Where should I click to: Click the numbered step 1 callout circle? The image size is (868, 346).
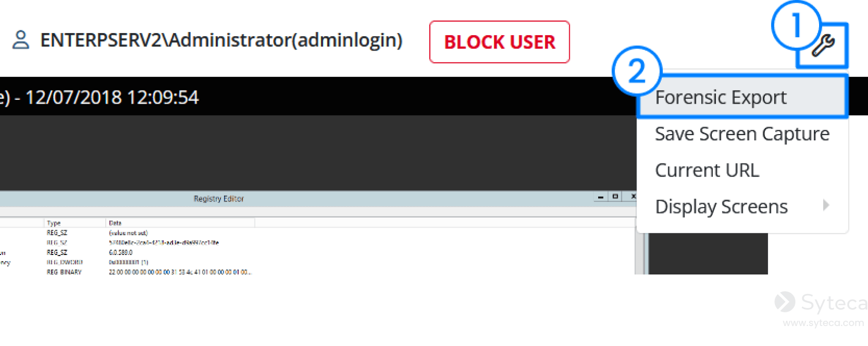point(796,25)
